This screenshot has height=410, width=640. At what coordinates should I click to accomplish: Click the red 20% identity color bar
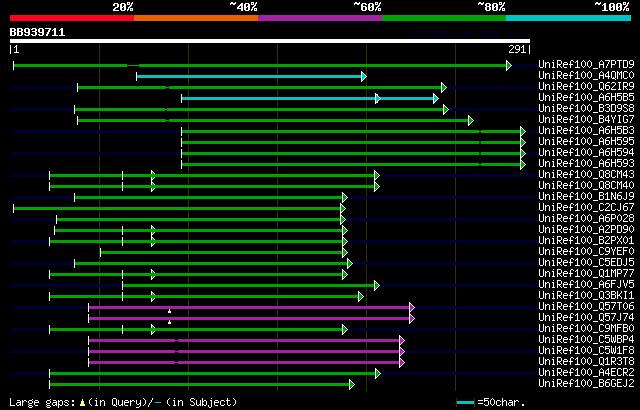point(72,18)
